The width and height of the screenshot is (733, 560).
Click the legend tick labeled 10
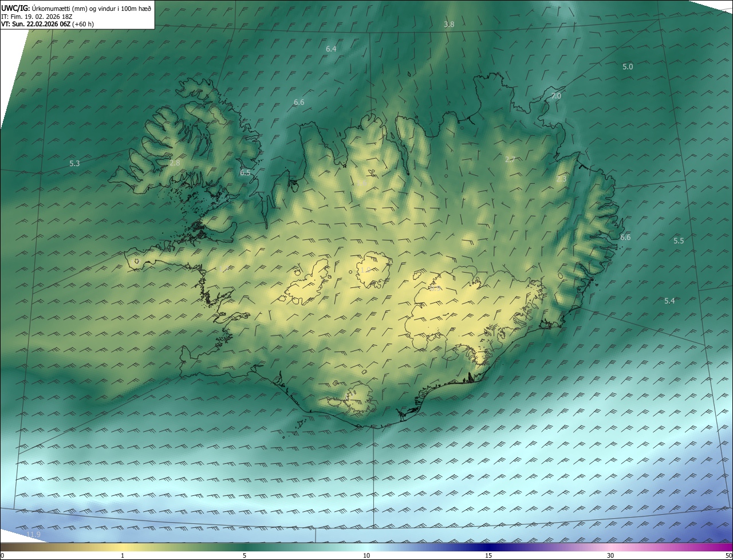366,555
